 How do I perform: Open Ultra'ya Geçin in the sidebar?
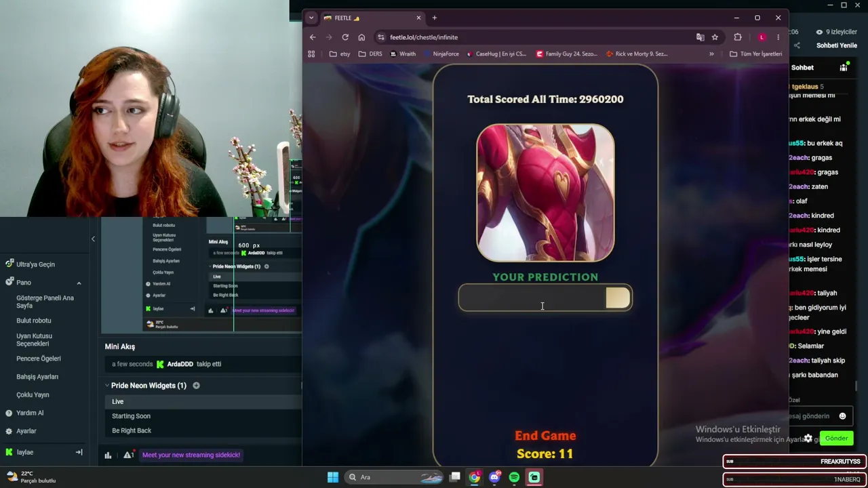pyautogui.click(x=35, y=264)
